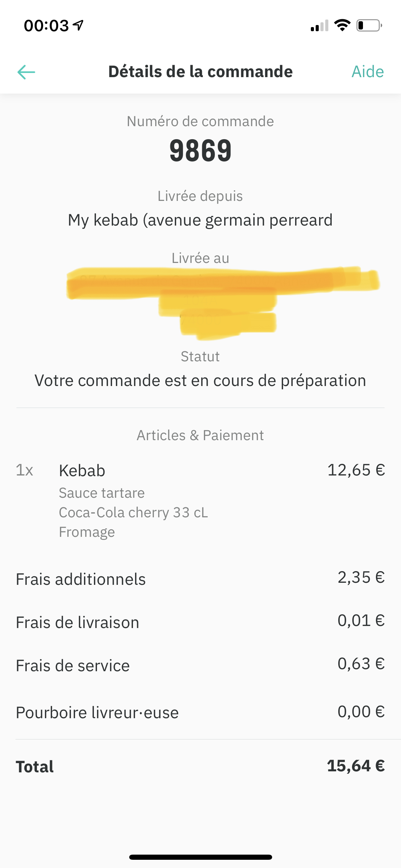Tap the Coca-Cola cherry 33 cL option
401x868 pixels.
[133, 513]
